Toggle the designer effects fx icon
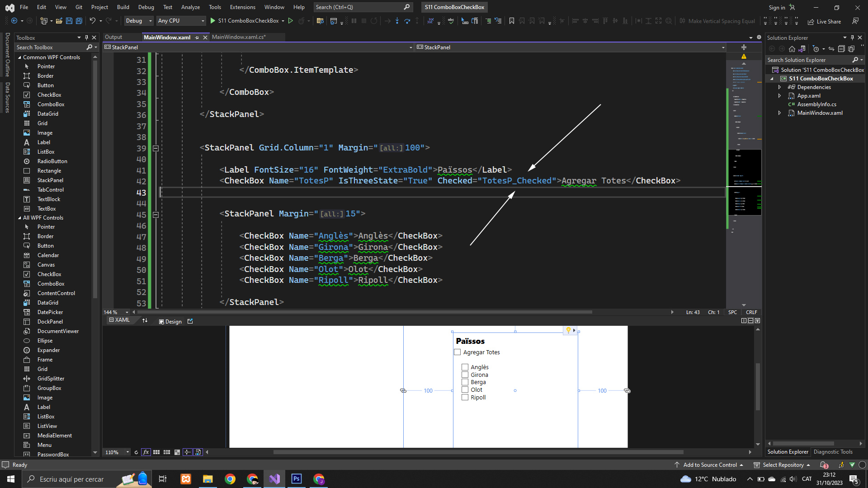Screen dimensions: 868x488 point(146,452)
